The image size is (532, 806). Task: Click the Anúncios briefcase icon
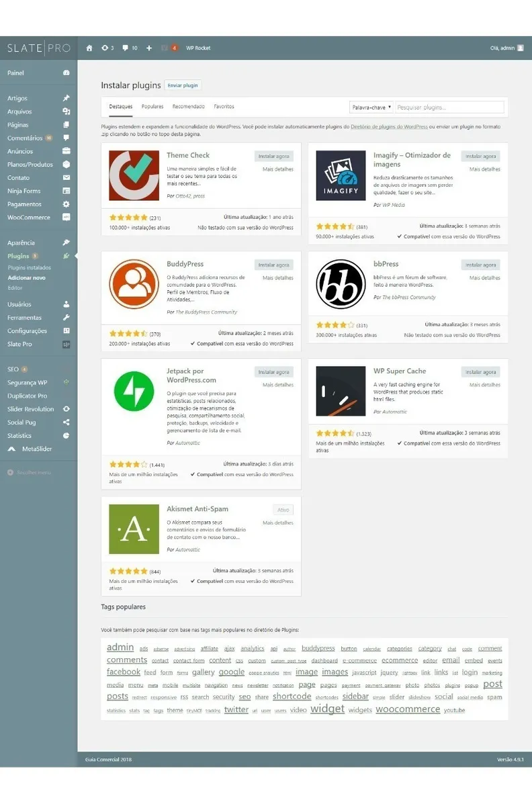[66, 151]
